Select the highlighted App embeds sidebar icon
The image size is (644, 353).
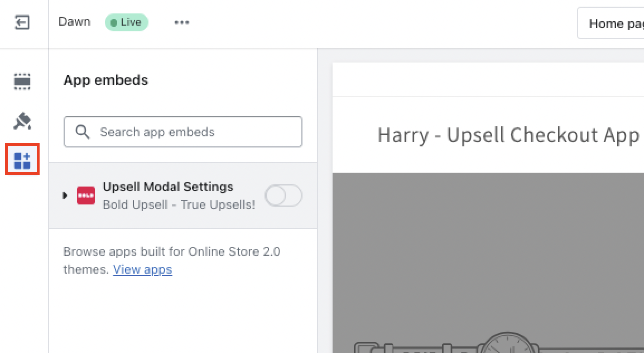[22, 159]
